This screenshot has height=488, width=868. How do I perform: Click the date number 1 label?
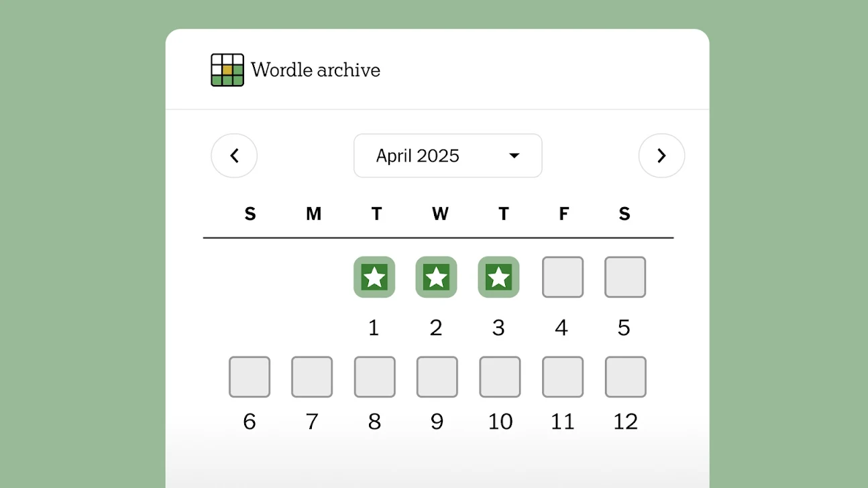(x=374, y=328)
